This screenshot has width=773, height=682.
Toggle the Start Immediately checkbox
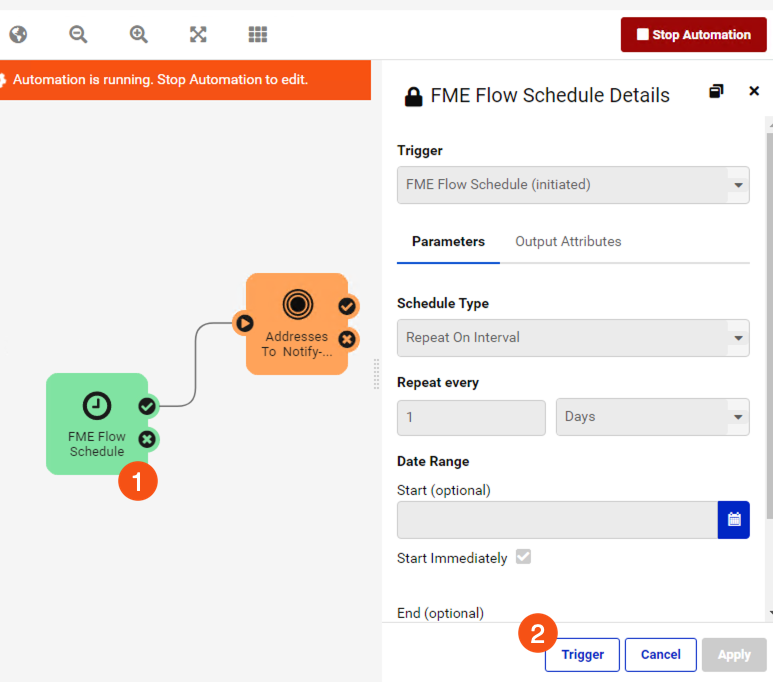point(523,557)
